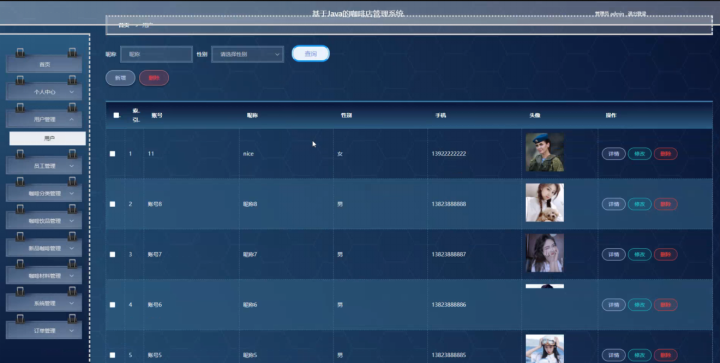Open the 首页 sidebar menu item
This screenshot has height=363, width=720.
(x=44, y=65)
